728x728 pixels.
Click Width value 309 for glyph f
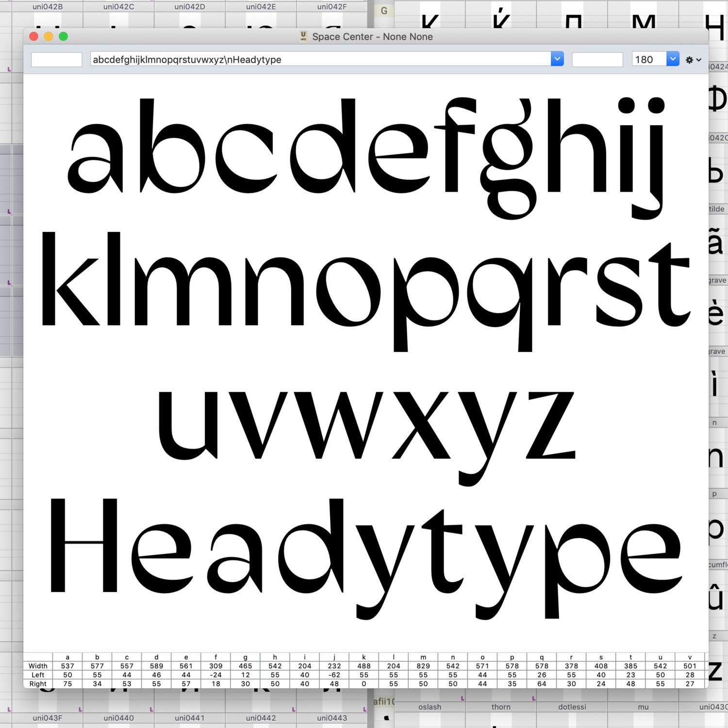pyautogui.click(x=215, y=666)
